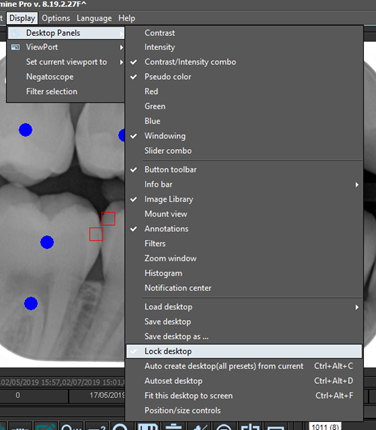Expand the Load desktop submenu arrow
Viewport: 376px width, 430px height.
click(357, 307)
